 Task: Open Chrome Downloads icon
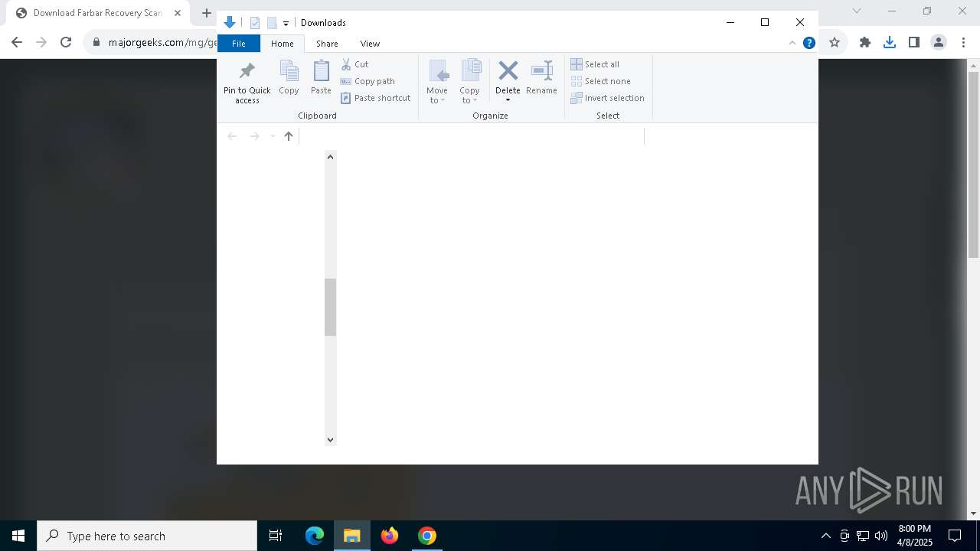pyautogui.click(x=890, y=43)
